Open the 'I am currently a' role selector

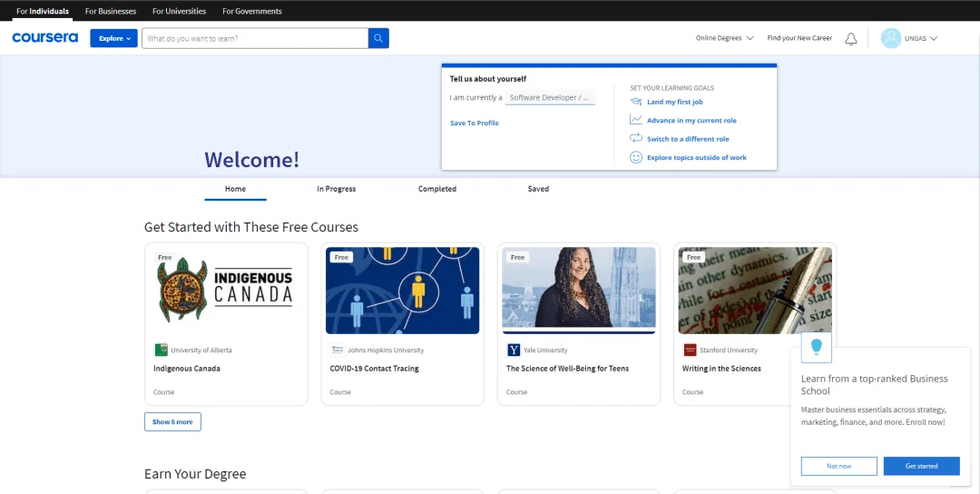click(550, 97)
